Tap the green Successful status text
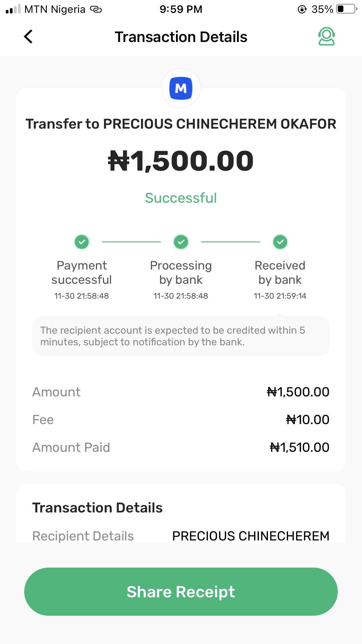This screenshot has height=644, width=362. point(181,198)
